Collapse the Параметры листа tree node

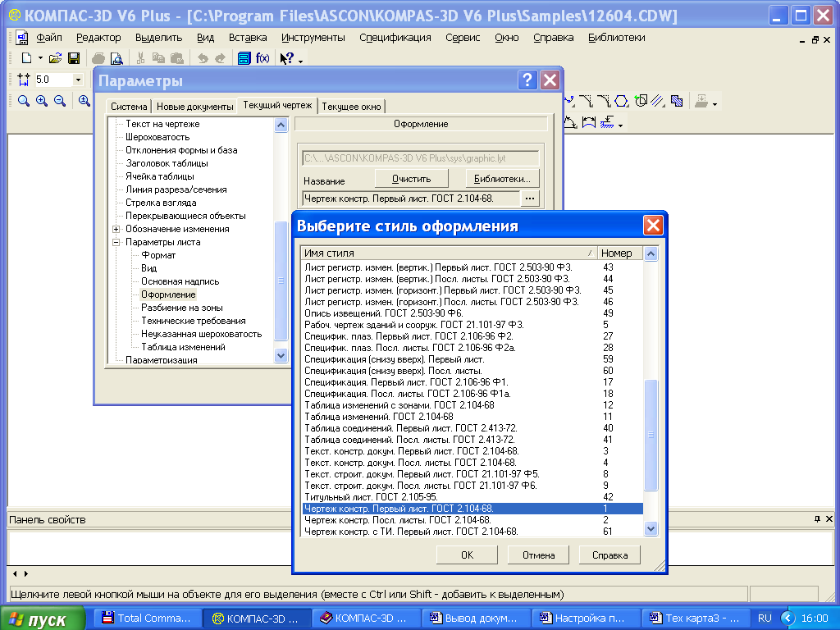pos(116,242)
